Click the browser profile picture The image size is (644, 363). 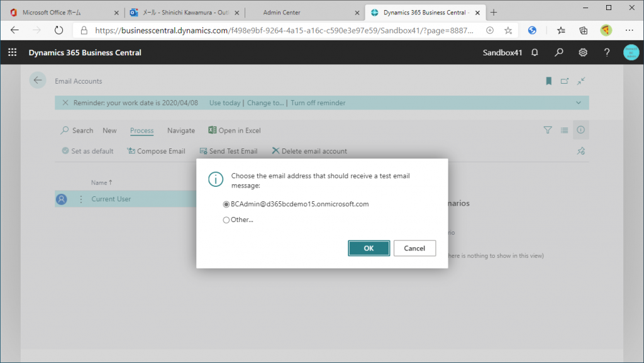606,30
